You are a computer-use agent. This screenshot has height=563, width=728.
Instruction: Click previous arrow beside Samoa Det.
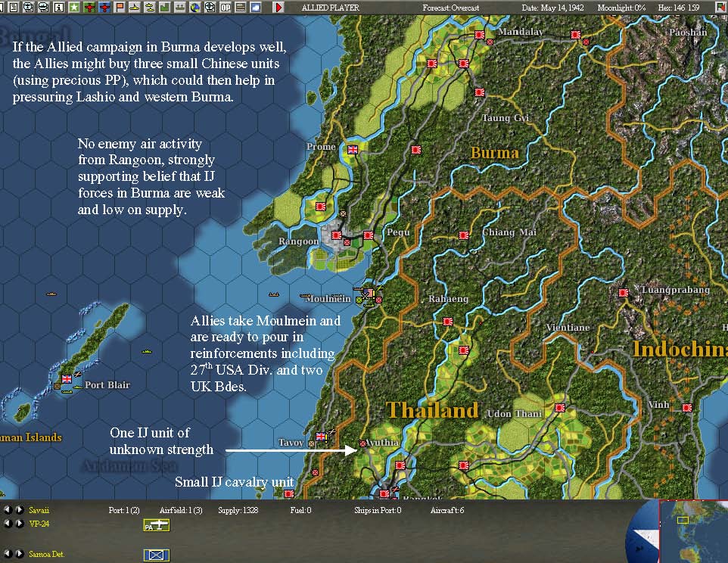point(8,553)
